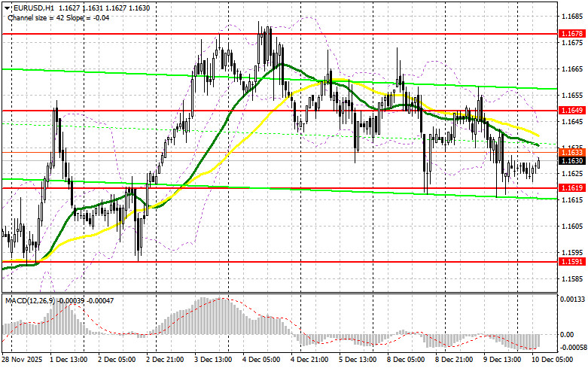Screen dimensions: 588x368
Task: Click the 8 Dec 05:00 time label
Action: coord(406,360)
